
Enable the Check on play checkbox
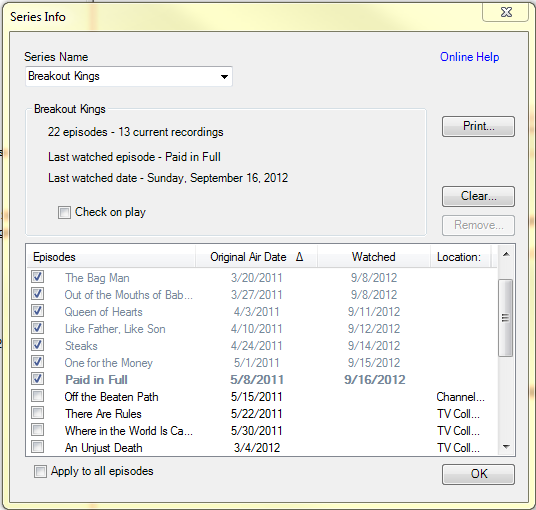[x=64, y=212]
